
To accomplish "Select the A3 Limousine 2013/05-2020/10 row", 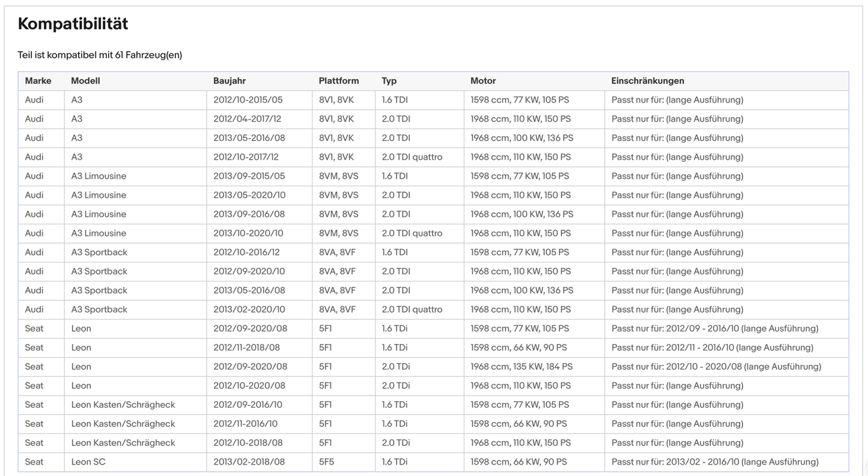I will point(433,195).
